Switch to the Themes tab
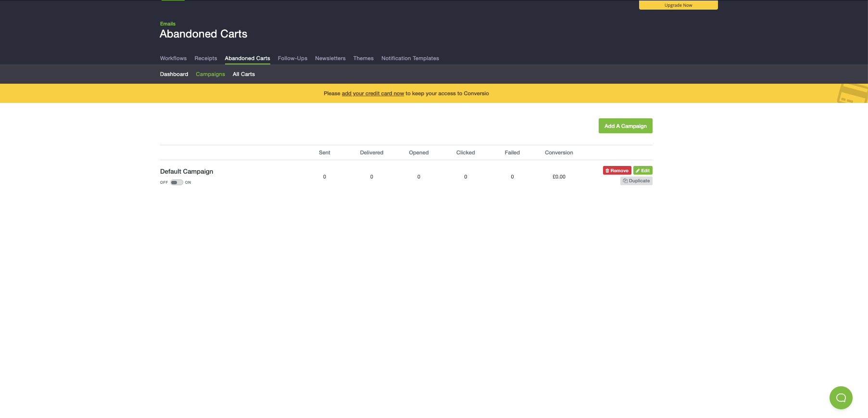This screenshot has height=418, width=868. coord(364,58)
